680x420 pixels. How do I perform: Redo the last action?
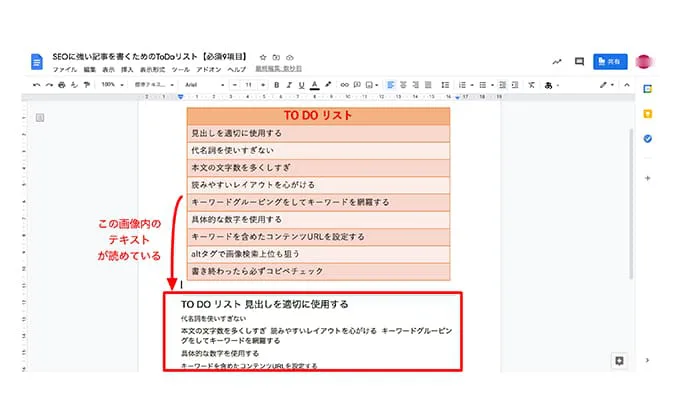(49, 85)
